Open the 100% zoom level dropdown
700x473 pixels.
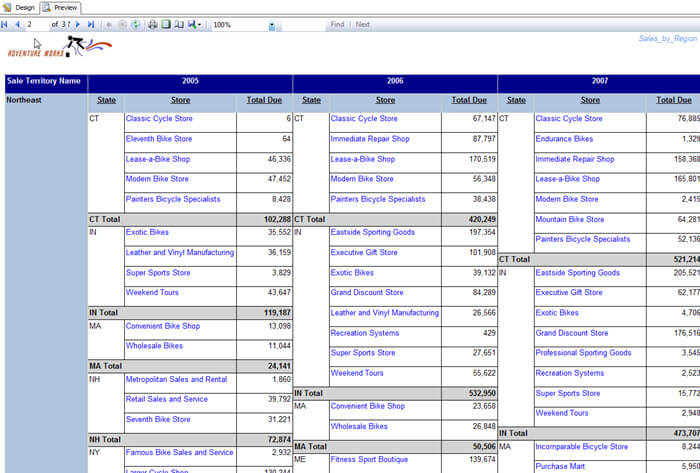point(272,25)
